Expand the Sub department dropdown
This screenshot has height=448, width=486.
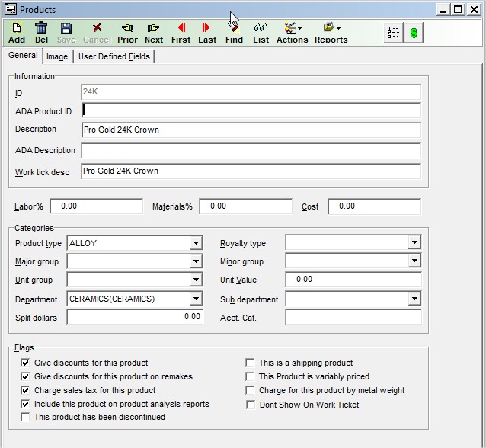pos(414,299)
